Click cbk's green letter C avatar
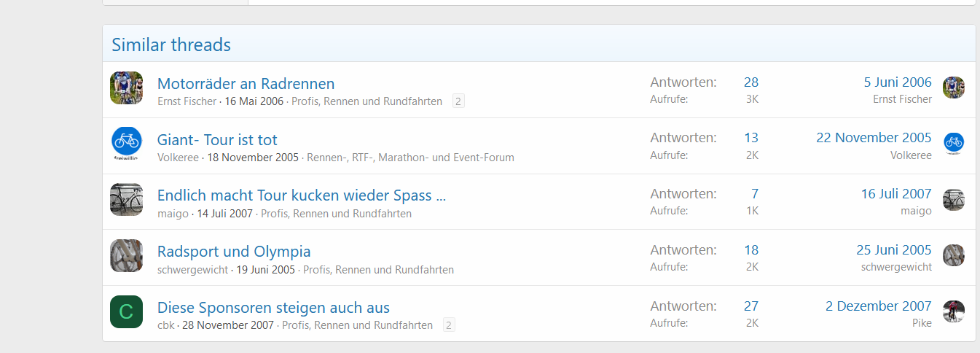Screen dimensions: 980x353 click(x=126, y=311)
